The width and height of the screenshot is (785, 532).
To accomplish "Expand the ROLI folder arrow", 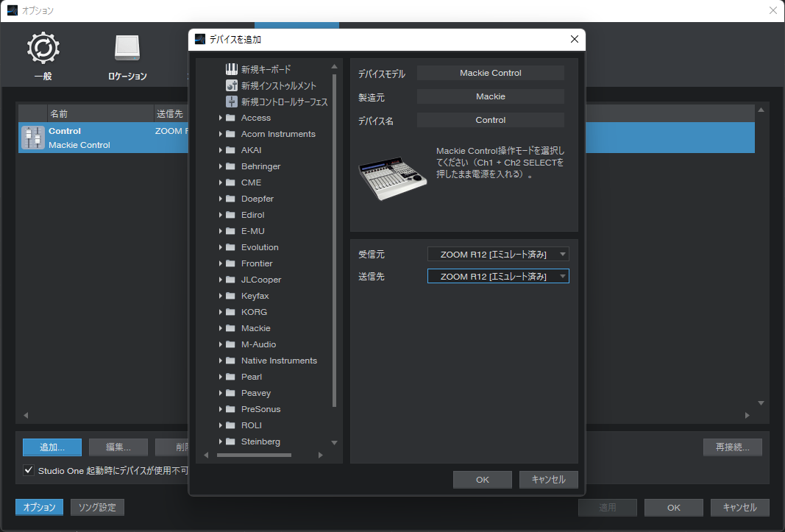I will pos(220,425).
